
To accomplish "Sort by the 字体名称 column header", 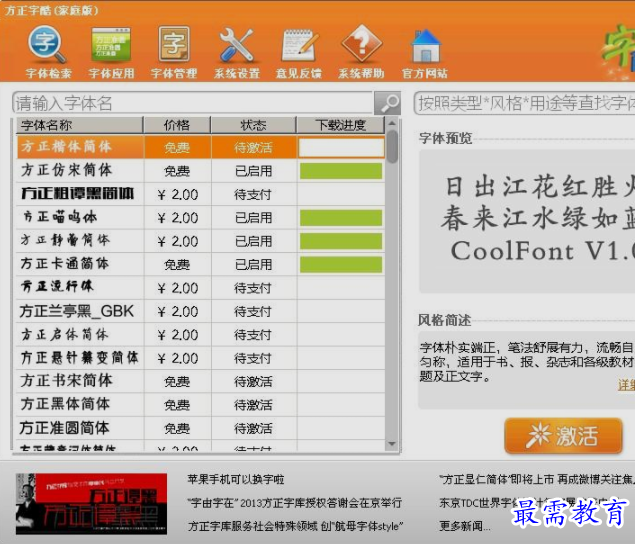I will [80, 125].
